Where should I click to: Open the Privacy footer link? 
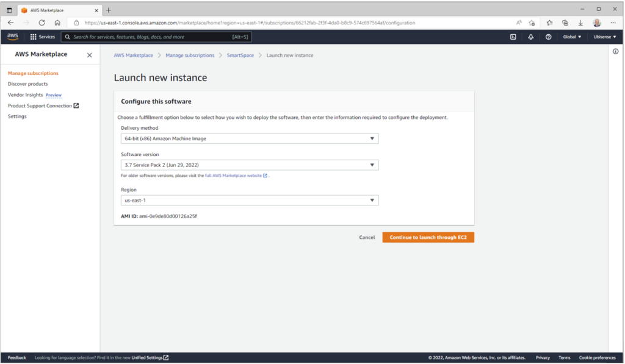[543, 358]
